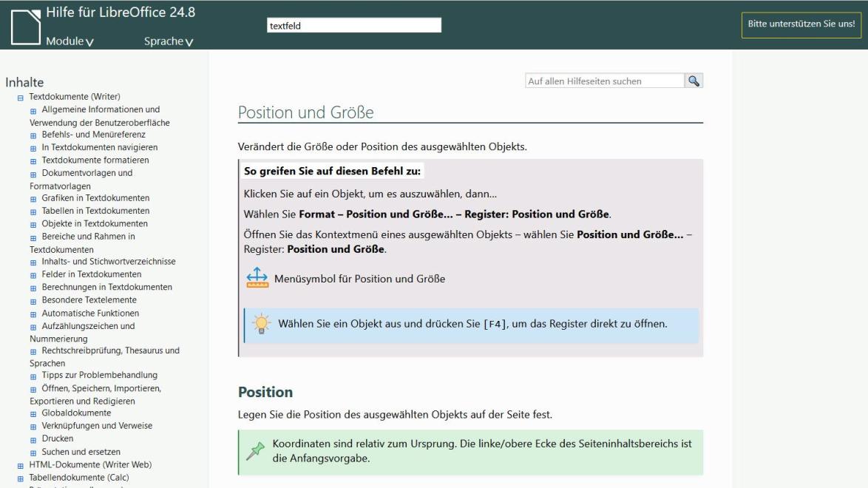The image size is (868, 488).
Task: Expand the Globaldokumente node
Action: [x=33, y=414]
